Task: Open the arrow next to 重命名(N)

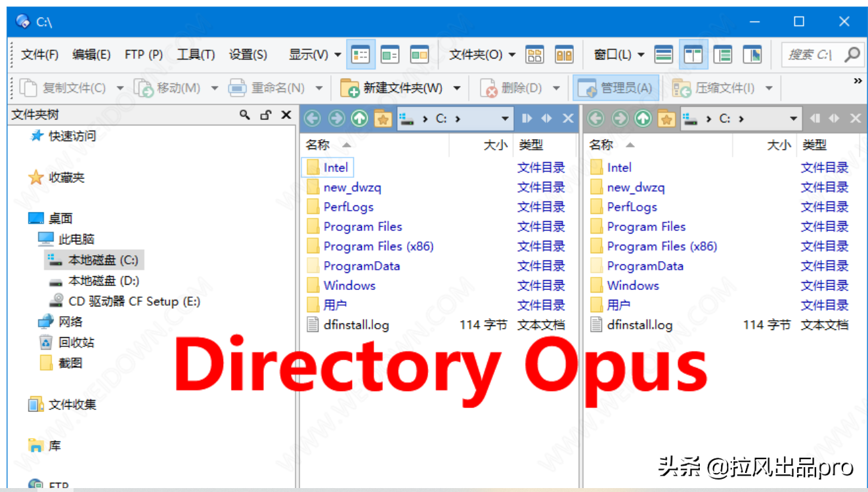Action: click(318, 87)
